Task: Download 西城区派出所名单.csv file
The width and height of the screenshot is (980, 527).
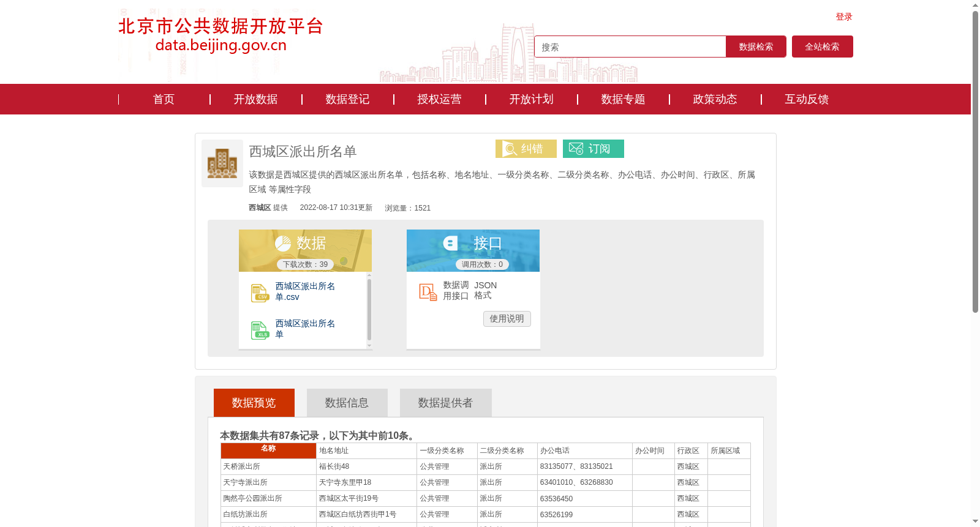Action: click(305, 292)
